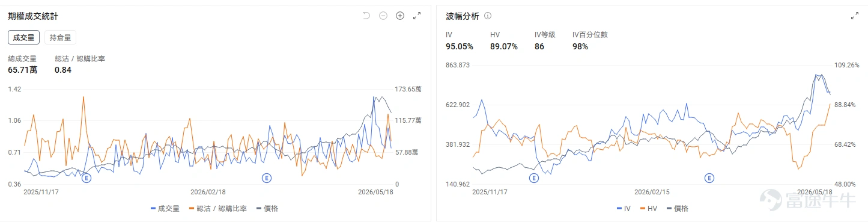Click the 115.77萬 volume axis label
Viewport: 868px width, 222px height.
pos(408,121)
